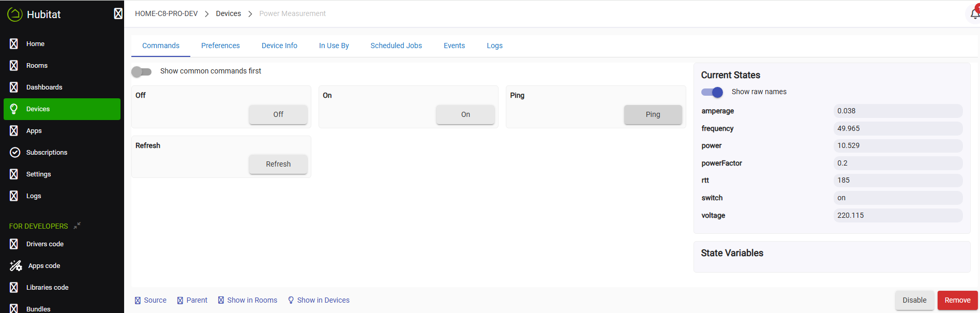The image size is (980, 313).
Task: Click the Devices lightbulb icon in sidebar
Action: (14, 109)
